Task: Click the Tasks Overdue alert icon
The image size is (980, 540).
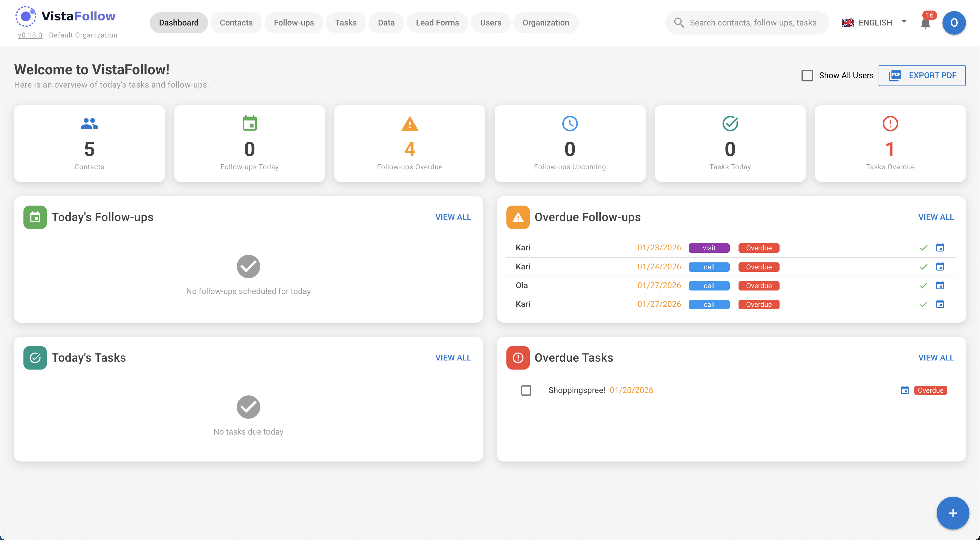Action: [x=890, y=123]
